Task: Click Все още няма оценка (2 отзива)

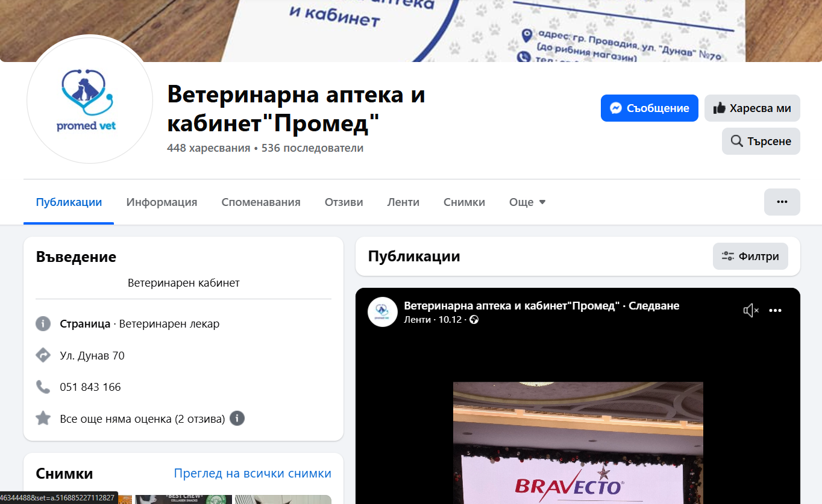Action: (x=142, y=418)
